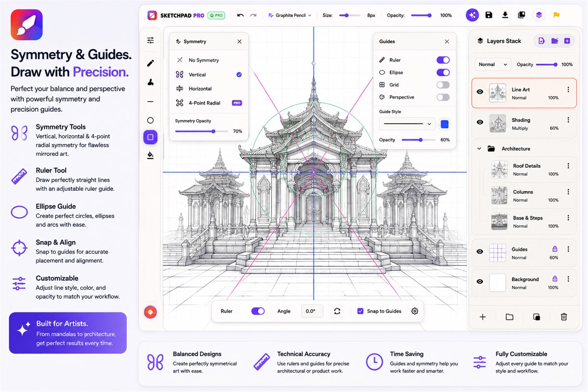The image size is (588, 392).
Task: Click the download icon in top toolbar
Action: 505,15
